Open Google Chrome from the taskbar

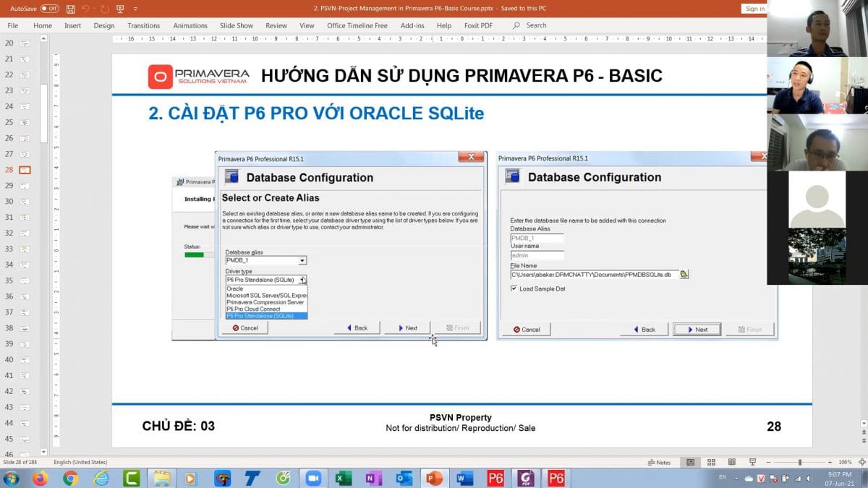pyautogui.click(x=70, y=478)
